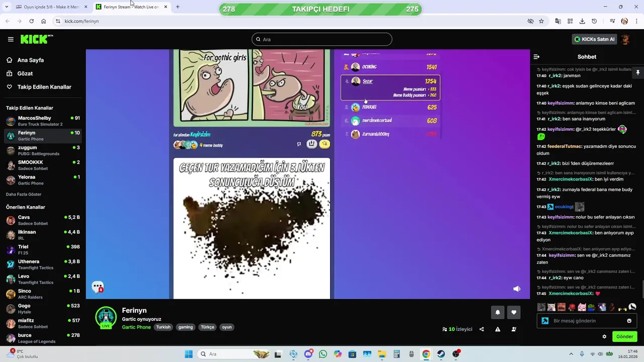Collapse the chat panel arrow icon
644x362 pixels.
536,57
